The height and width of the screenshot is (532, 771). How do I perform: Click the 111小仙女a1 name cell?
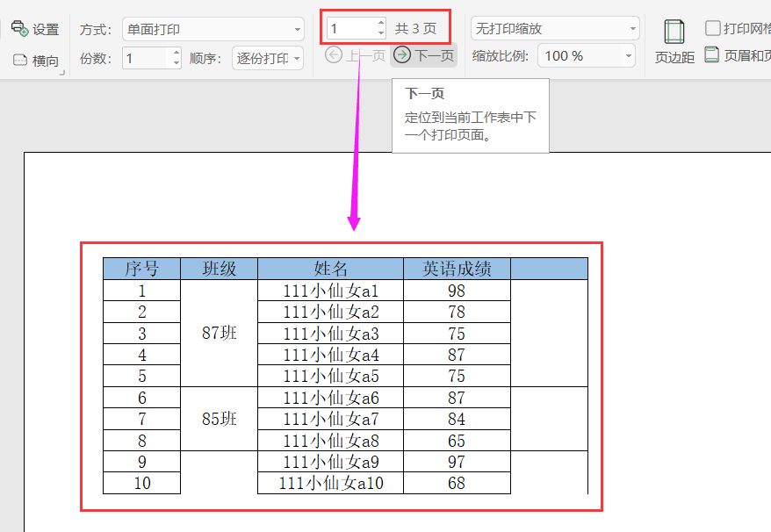click(x=330, y=291)
